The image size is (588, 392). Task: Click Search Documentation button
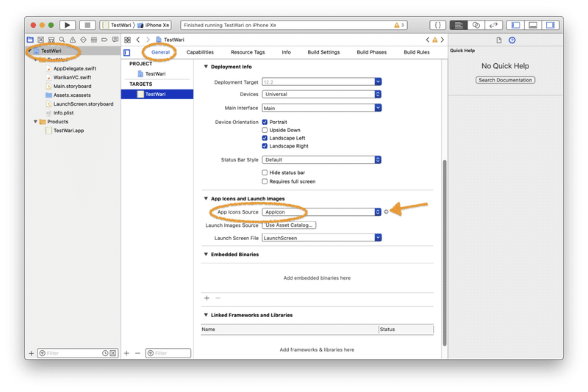[x=505, y=80]
